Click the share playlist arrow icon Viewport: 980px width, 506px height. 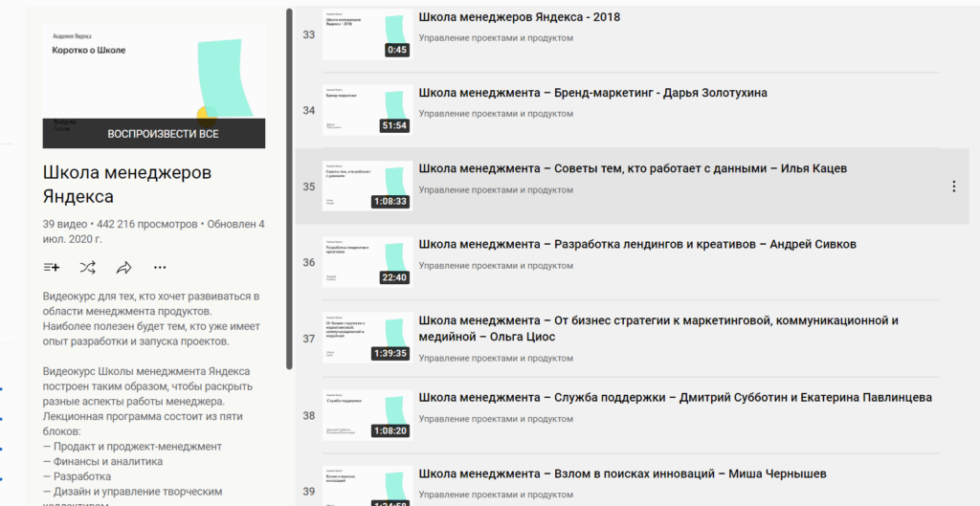[123, 268]
